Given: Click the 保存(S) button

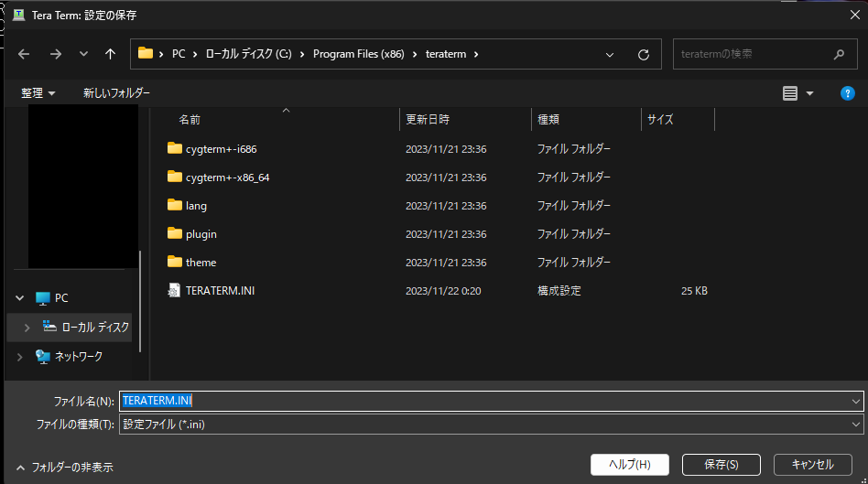Looking at the screenshot, I should click(x=722, y=465).
